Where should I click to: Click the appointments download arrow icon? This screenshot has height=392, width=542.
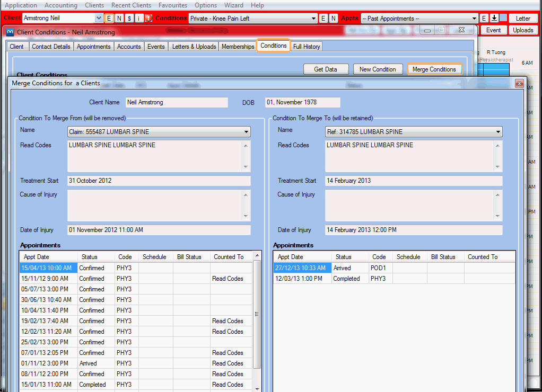tap(494, 19)
